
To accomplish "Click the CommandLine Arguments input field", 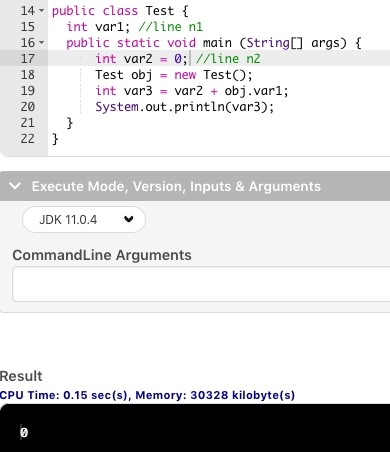I will pyautogui.click(x=201, y=284).
